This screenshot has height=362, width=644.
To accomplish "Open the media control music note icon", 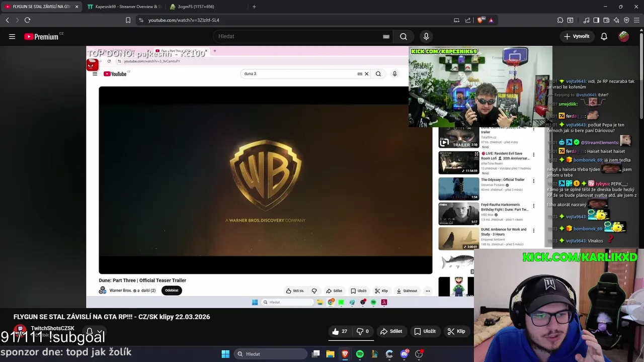I will (586, 20).
